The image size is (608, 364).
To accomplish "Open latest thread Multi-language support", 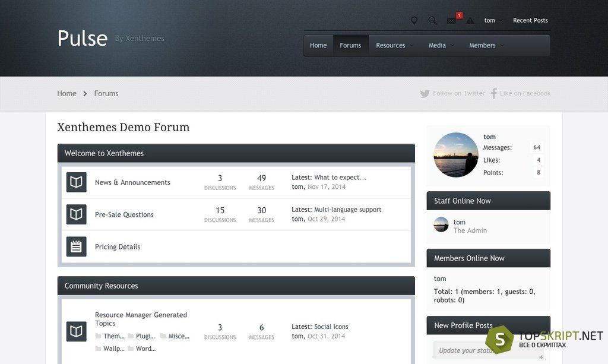I will [348, 210].
